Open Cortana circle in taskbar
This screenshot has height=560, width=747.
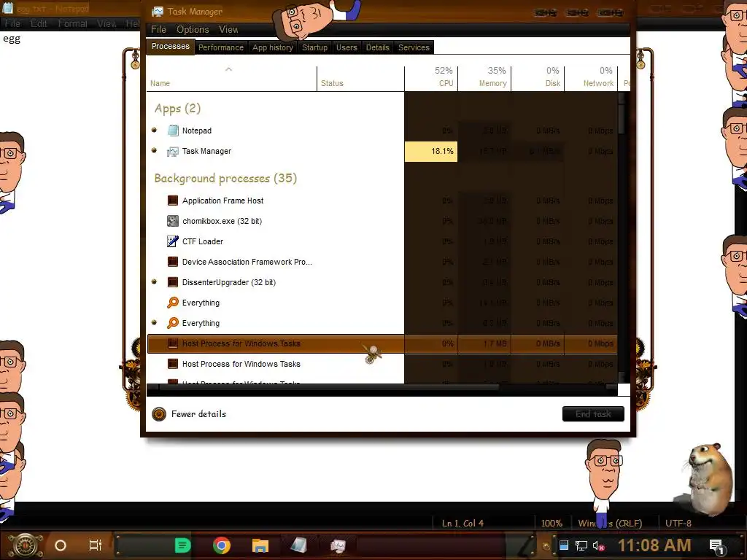point(61,545)
